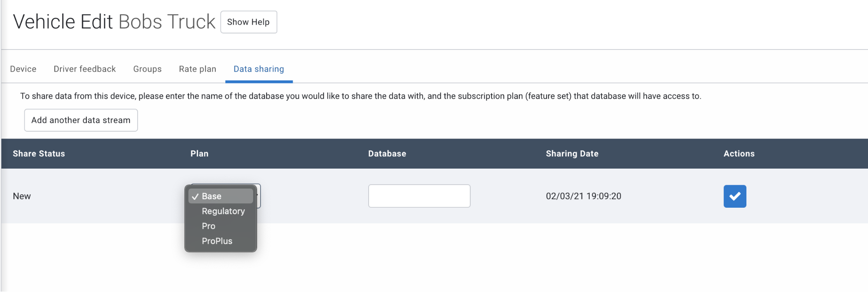Image resolution: width=868 pixels, height=292 pixels.
Task: Click the Share Status column header
Action: (x=39, y=153)
